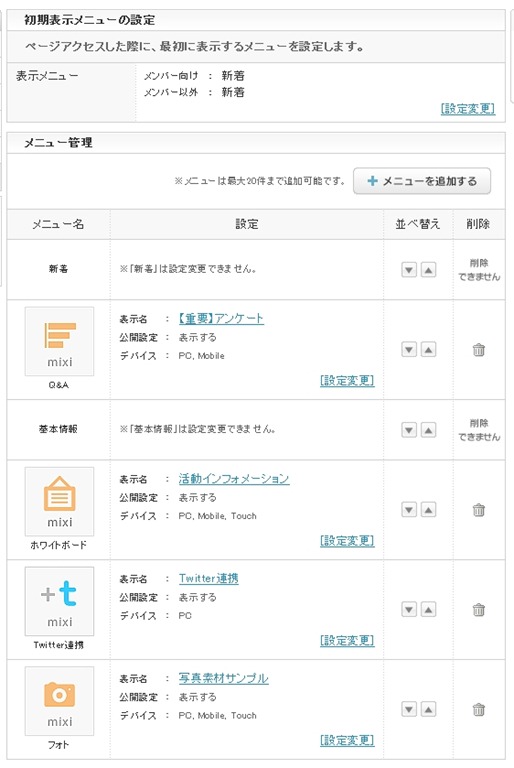514x768 pixels.
Task: Click 設定変更 for Twitter連携 row
Action: pyautogui.click(x=347, y=640)
